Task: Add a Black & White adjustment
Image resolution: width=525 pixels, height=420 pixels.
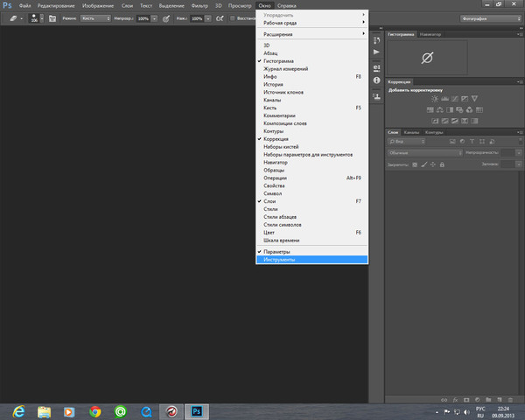Action: pyautogui.click(x=450, y=110)
